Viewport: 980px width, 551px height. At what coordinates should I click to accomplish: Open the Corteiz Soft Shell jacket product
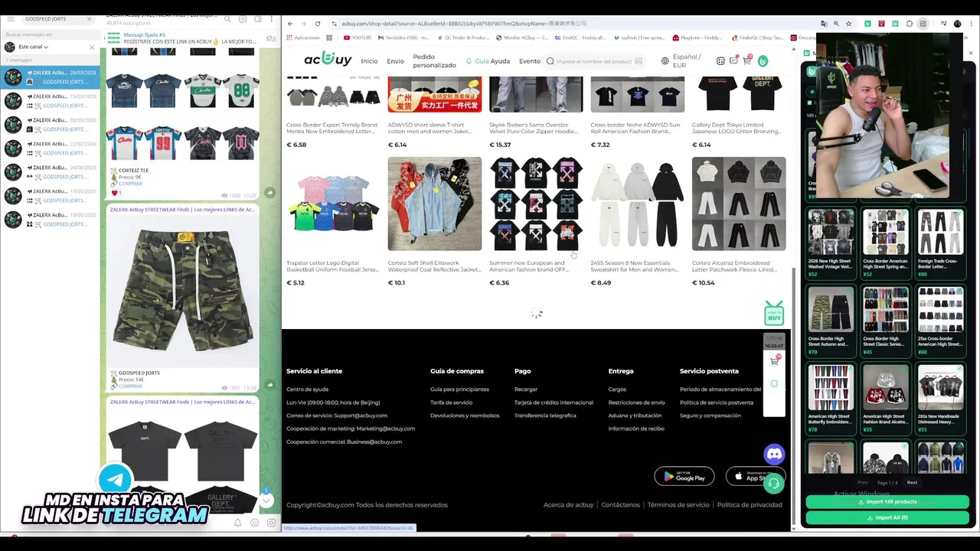pyautogui.click(x=435, y=222)
